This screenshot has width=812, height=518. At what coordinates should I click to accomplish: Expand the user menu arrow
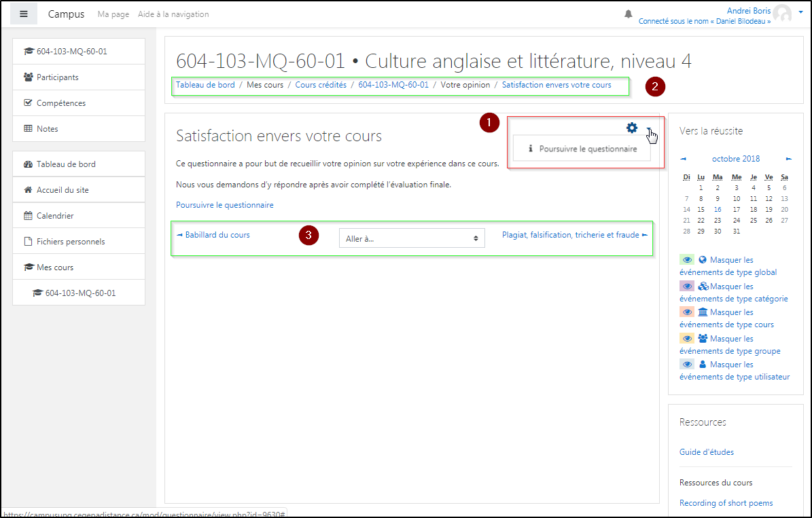click(x=801, y=12)
